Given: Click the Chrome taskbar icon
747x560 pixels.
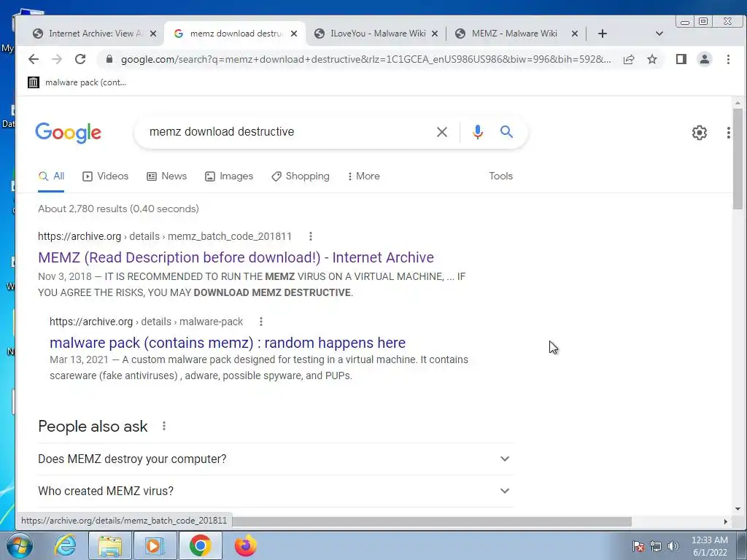Looking at the screenshot, I should [200, 545].
